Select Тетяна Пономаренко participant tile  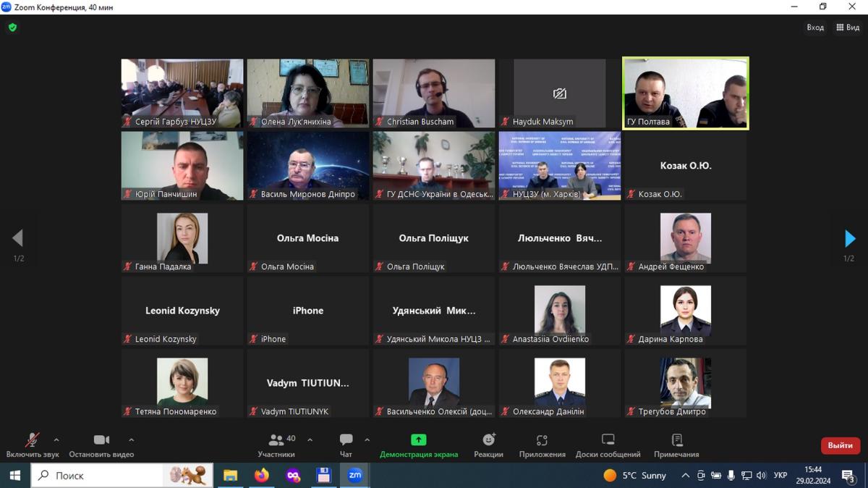(x=182, y=383)
